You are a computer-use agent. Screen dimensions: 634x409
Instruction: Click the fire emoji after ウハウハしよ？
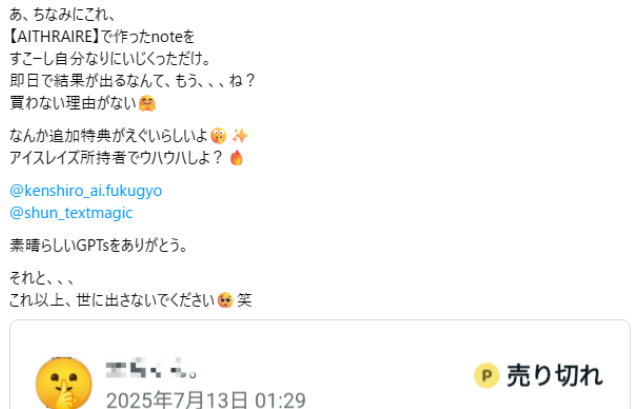point(237,158)
